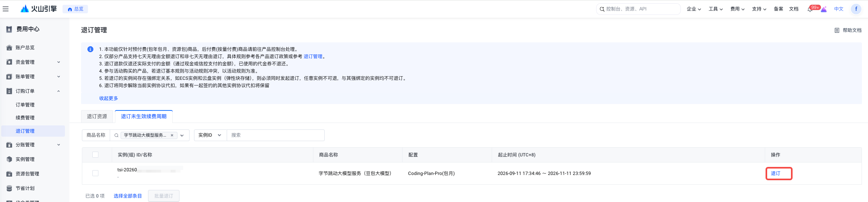This screenshot has height=202, width=868.
Task: Click the blue info icon in the notice
Action: tap(90, 49)
